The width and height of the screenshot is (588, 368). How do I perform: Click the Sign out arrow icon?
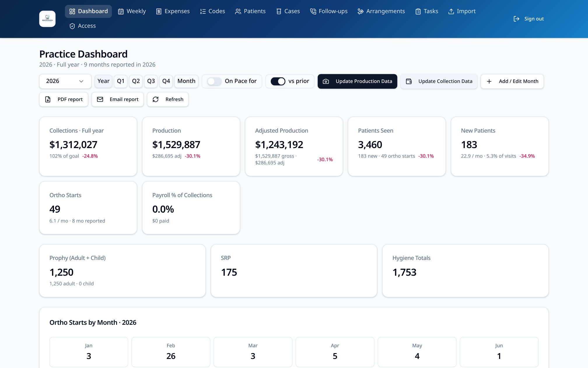point(516,19)
